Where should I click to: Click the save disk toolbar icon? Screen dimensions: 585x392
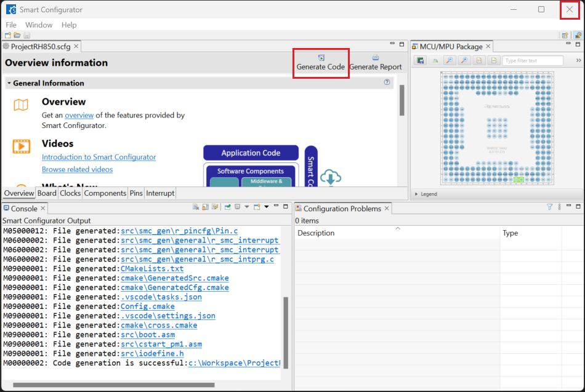point(26,36)
